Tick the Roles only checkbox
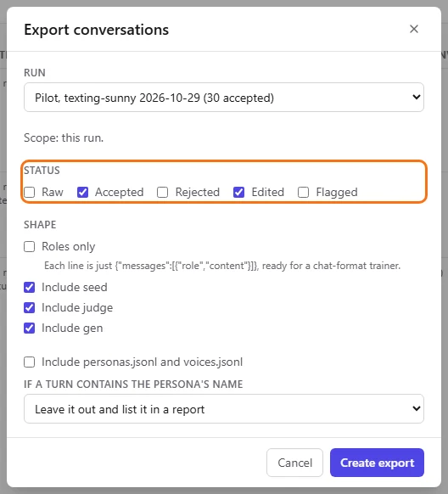Viewport: 448px width, 494px height. coord(30,247)
